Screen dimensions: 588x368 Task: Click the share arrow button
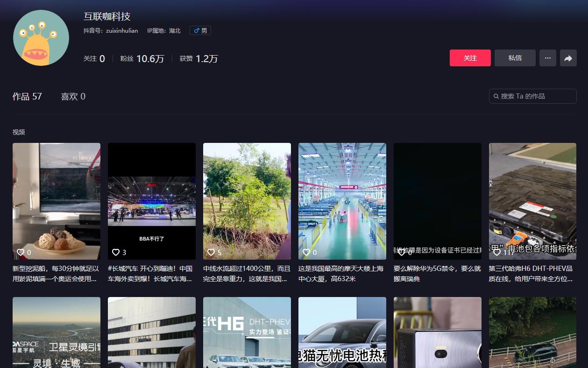(568, 58)
